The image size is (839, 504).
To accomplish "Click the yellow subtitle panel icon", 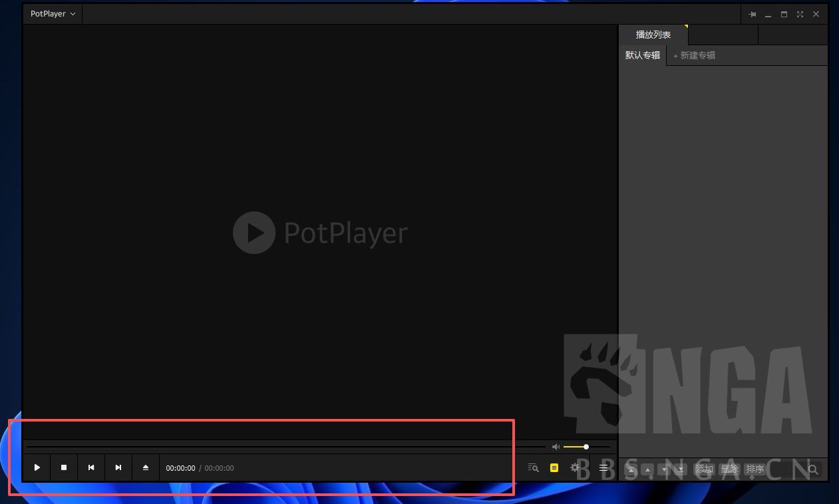I will point(554,467).
